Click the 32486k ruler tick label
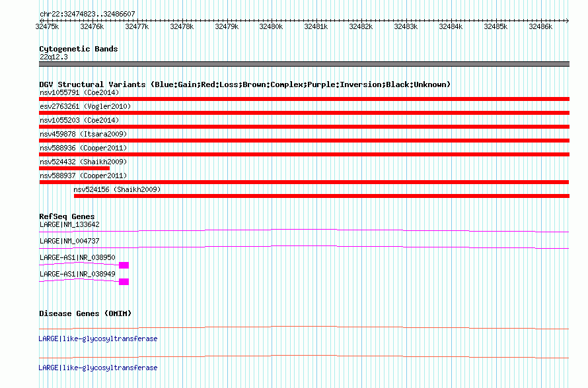588x388 pixels. 540,26
